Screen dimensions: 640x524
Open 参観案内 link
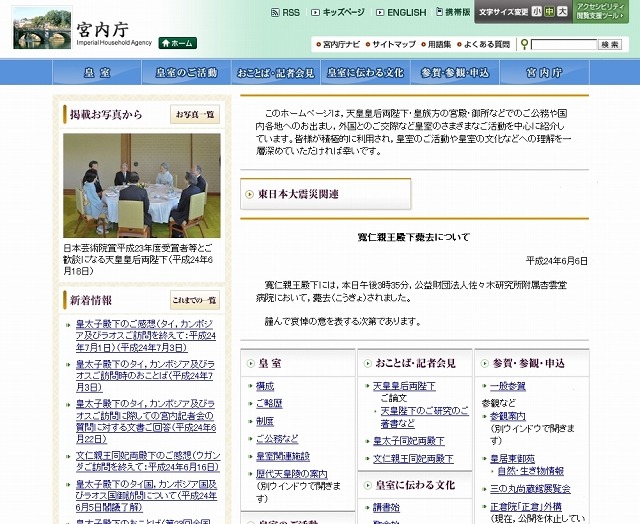click(508, 416)
